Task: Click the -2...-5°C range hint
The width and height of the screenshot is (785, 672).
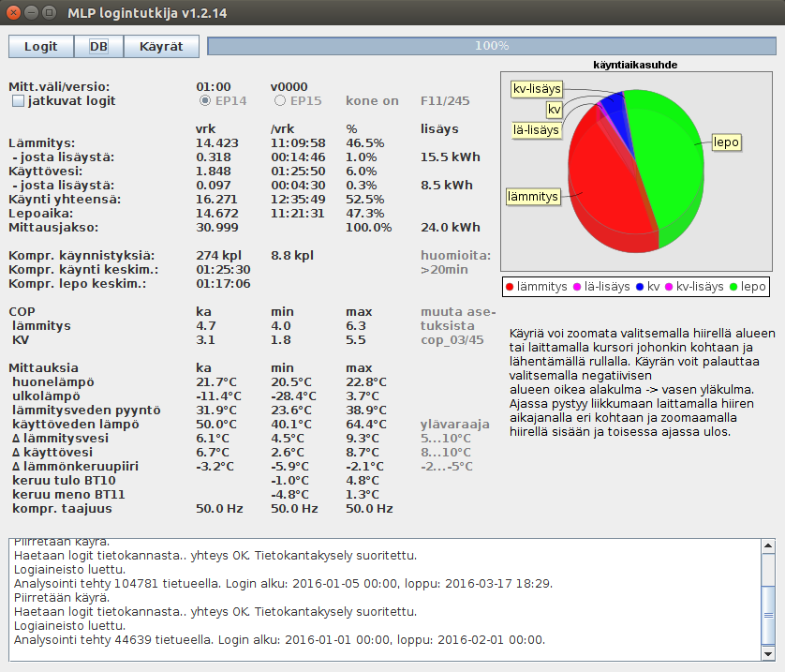Action: coord(447,466)
